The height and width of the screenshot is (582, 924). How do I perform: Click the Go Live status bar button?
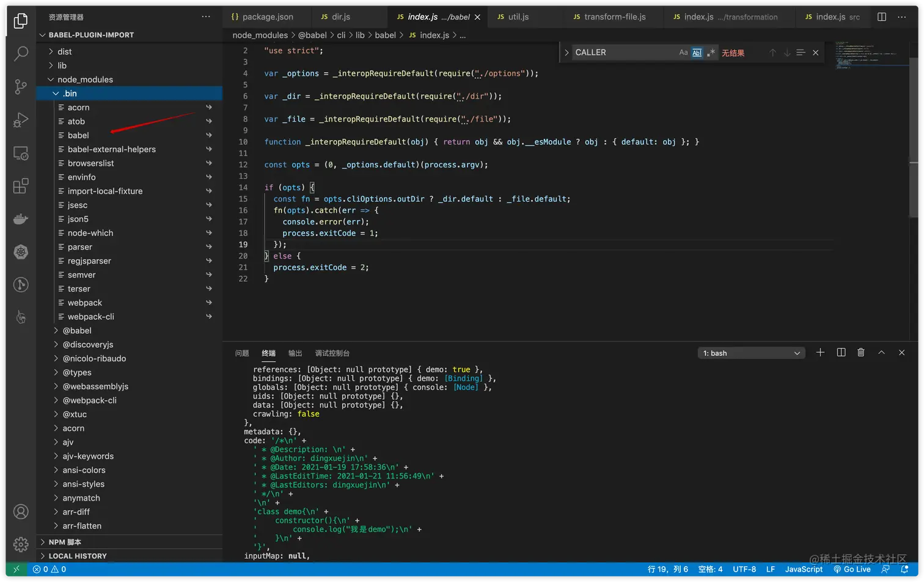pyautogui.click(x=852, y=569)
